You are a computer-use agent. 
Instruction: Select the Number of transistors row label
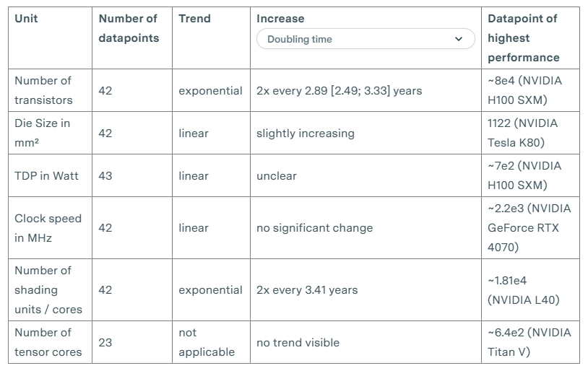pyautogui.click(x=43, y=90)
